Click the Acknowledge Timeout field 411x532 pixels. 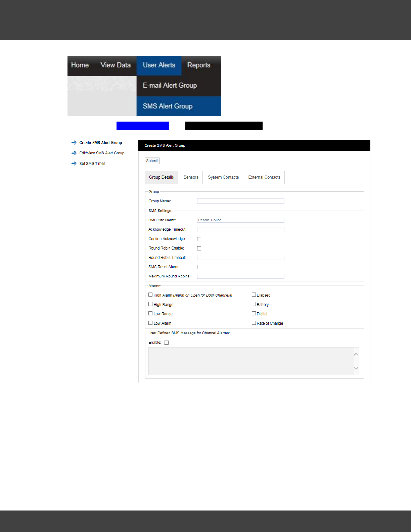[241, 229]
